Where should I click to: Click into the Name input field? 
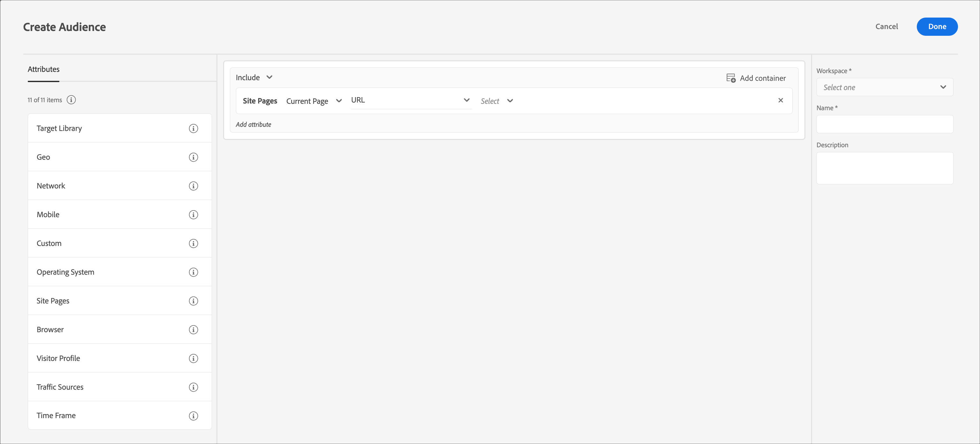click(884, 124)
